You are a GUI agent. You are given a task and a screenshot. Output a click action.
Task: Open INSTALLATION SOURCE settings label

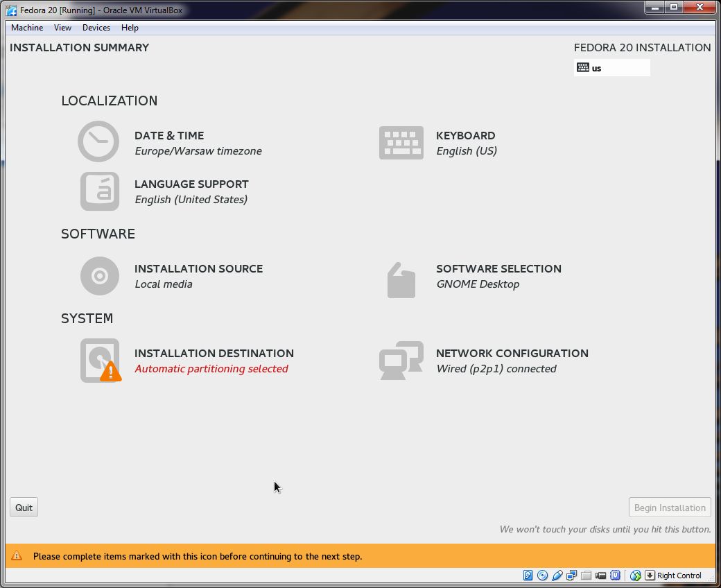click(199, 268)
